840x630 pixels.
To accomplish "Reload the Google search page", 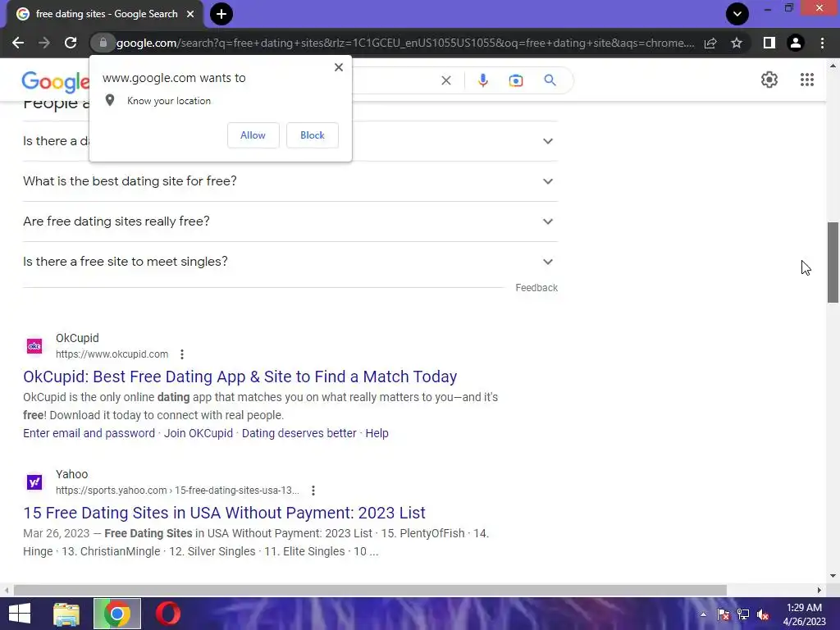I will pyautogui.click(x=71, y=43).
